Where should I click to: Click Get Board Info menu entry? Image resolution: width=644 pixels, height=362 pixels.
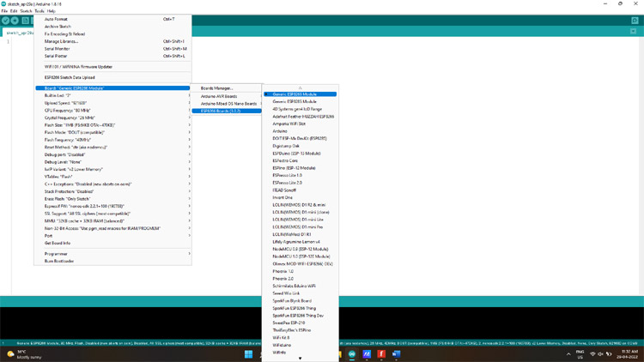pos(112,243)
